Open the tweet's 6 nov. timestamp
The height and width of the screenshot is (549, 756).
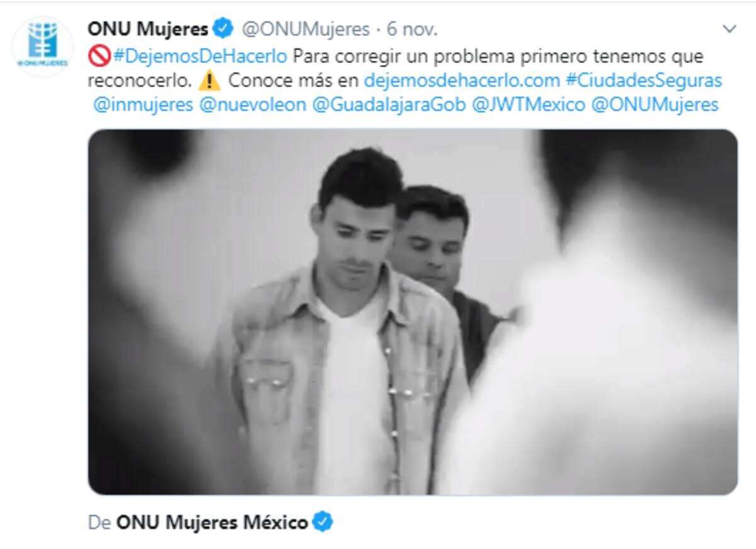(412, 29)
